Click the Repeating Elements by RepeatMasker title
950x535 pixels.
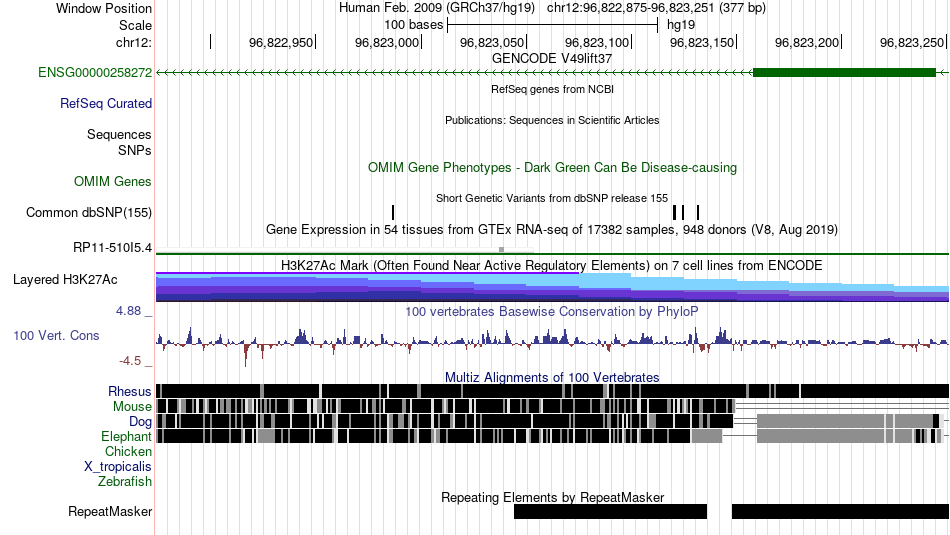[552, 497]
